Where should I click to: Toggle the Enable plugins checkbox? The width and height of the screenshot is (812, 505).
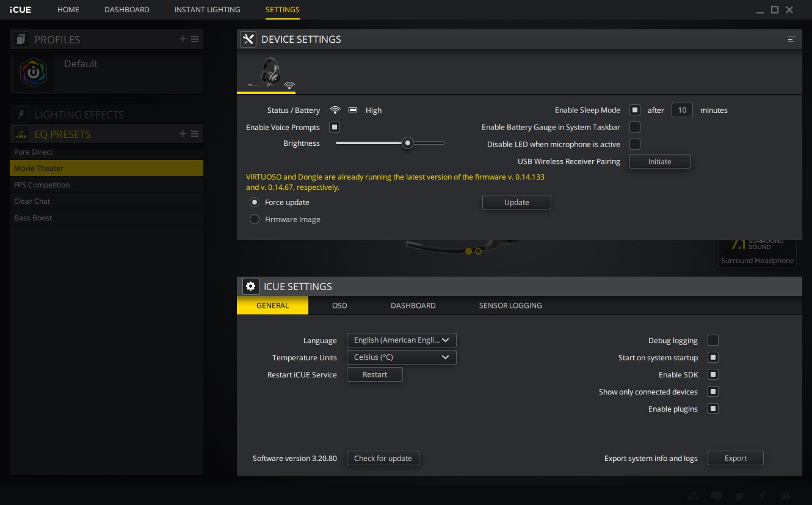(713, 409)
